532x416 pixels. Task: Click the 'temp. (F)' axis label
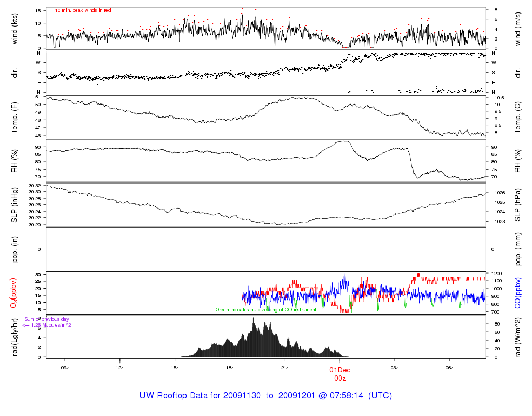14,117
